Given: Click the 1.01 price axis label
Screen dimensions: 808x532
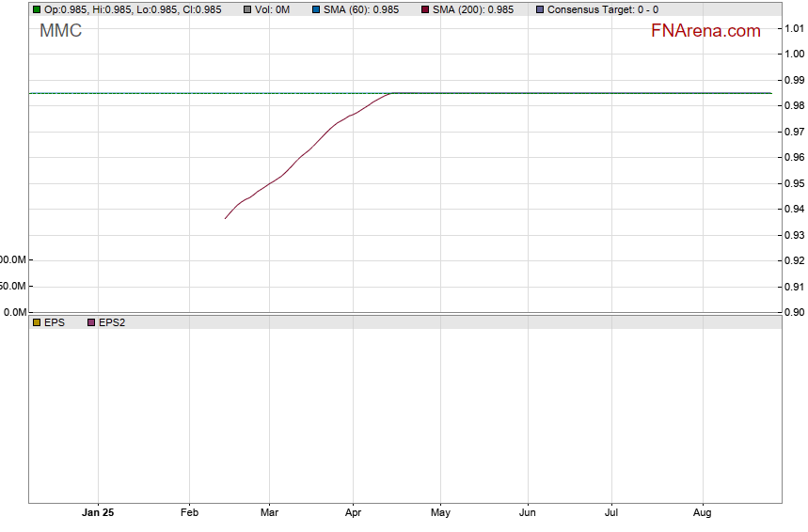Looking at the screenshot, I should click(x=794, y=29).
